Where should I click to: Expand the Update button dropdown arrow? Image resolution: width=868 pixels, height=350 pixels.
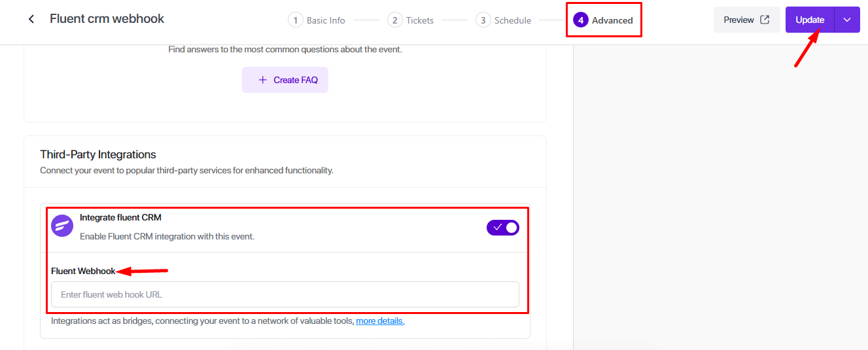pyautogui.click(x=847, y=20)
